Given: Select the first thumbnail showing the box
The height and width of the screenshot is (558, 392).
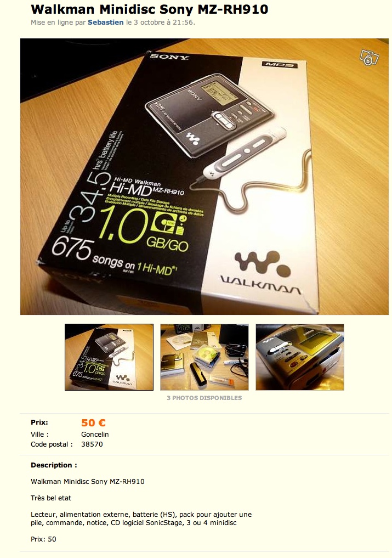Looking at the screenshot, I should (109, 357).
